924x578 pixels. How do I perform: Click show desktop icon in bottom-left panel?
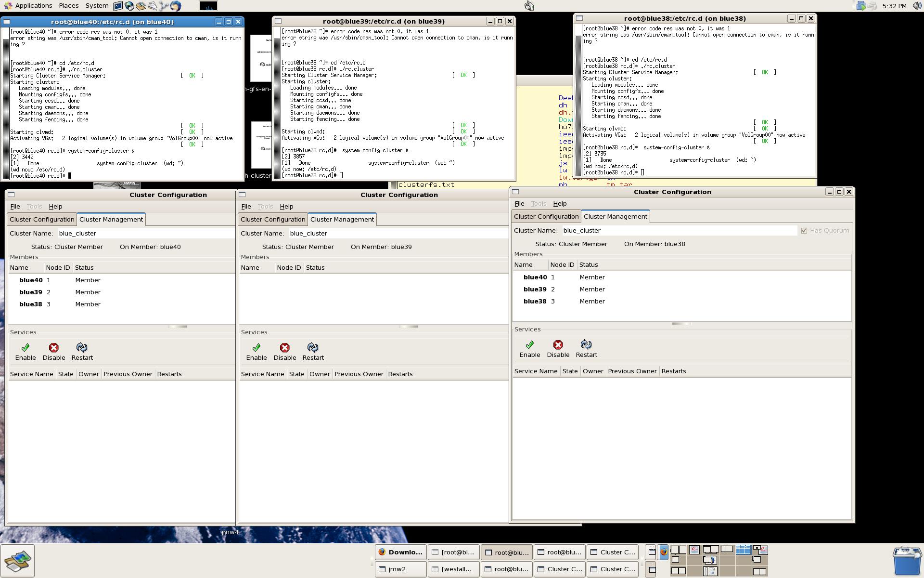tap(18, 560)
